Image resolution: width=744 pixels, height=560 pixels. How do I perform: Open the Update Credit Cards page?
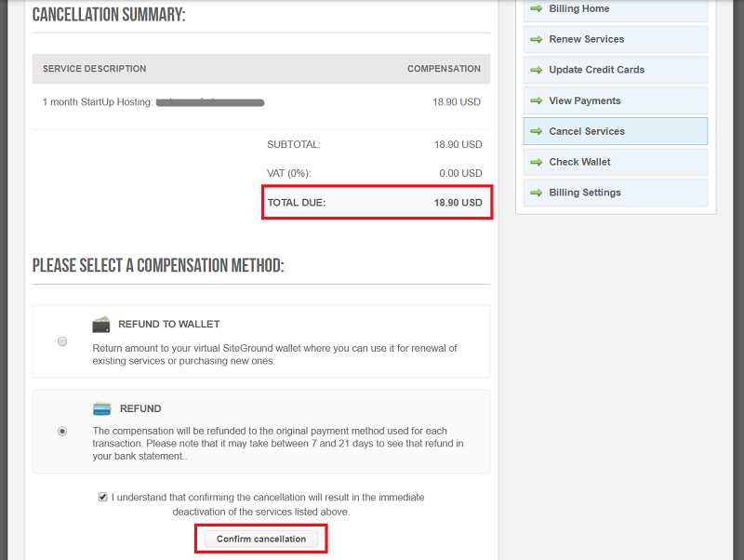click(x=596, y=70)
